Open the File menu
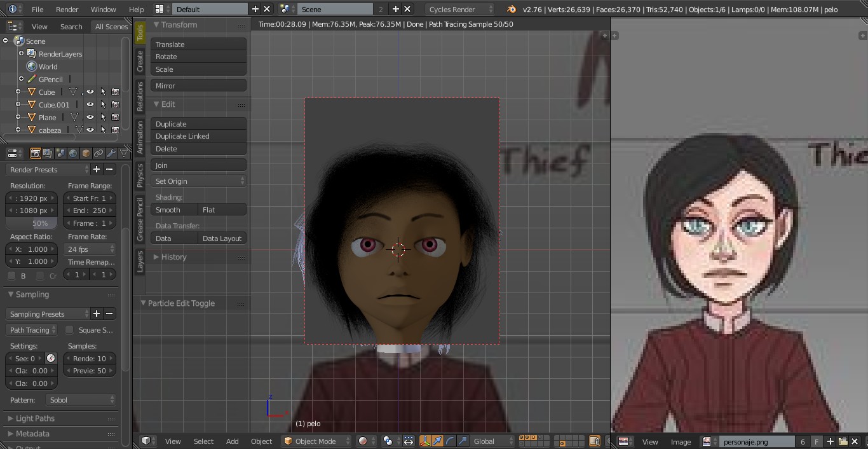The image size is (868, 449). (x=37, y=10)
